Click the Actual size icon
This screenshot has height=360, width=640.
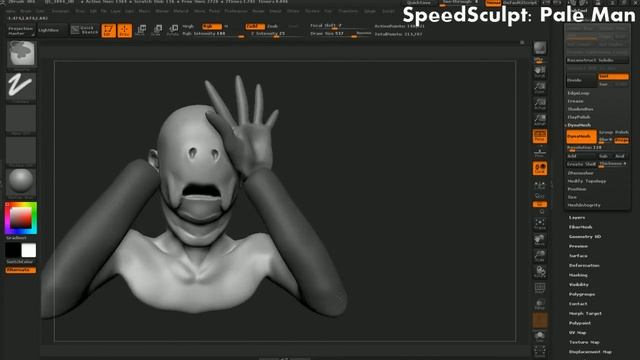540,104
